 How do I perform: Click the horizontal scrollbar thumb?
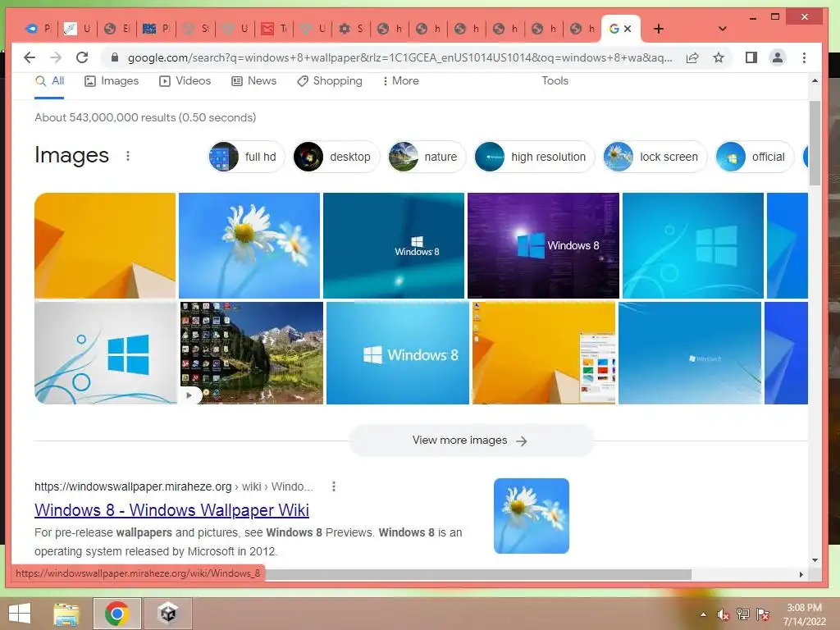[478, 574]
